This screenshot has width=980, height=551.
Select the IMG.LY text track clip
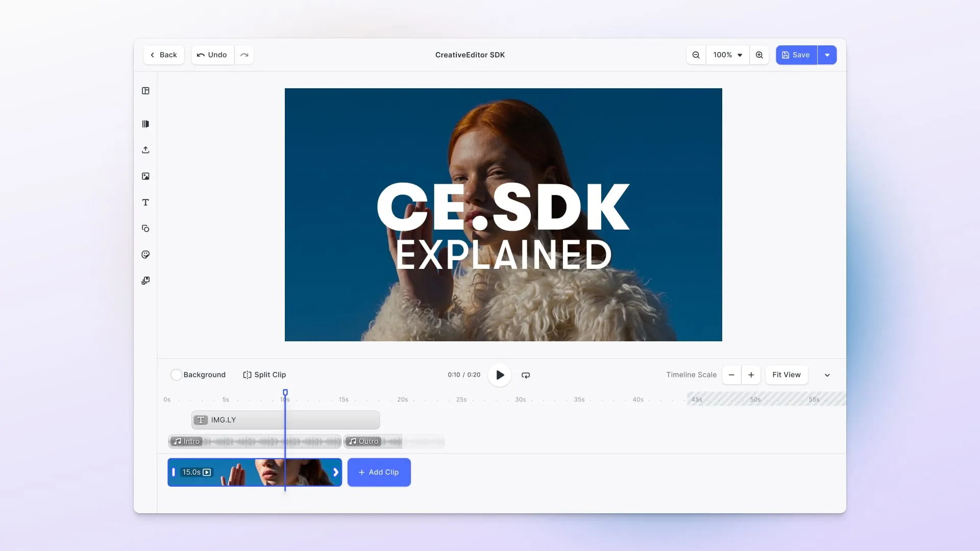(x=285, y=420)
